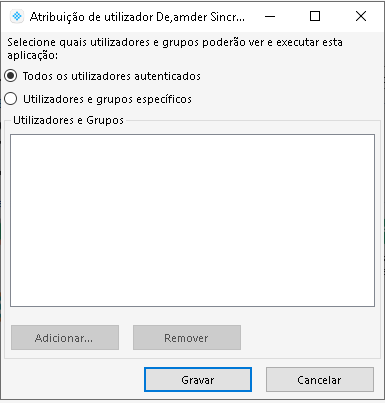The width and height of the screenshot is (385, 403).
Task: Click the 'Utilizadores e grupos específicos' label text
Action: (107, 99)
